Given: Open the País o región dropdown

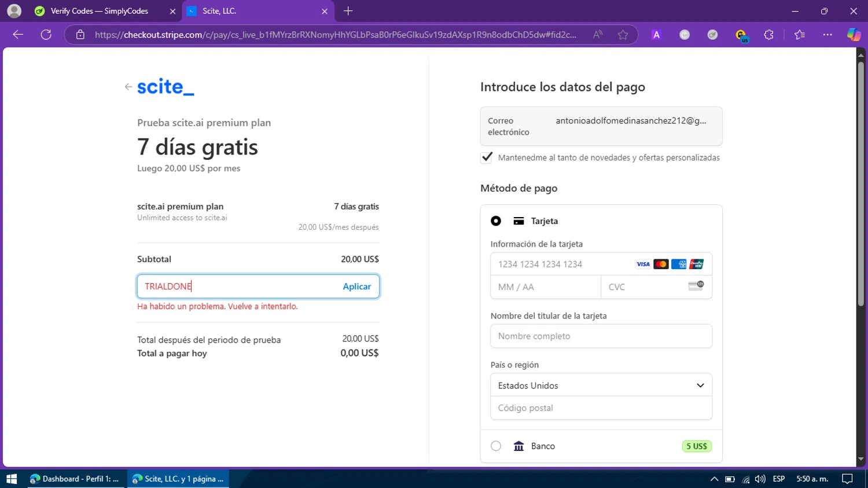Looking at the screenshot, I should [601, 385].
